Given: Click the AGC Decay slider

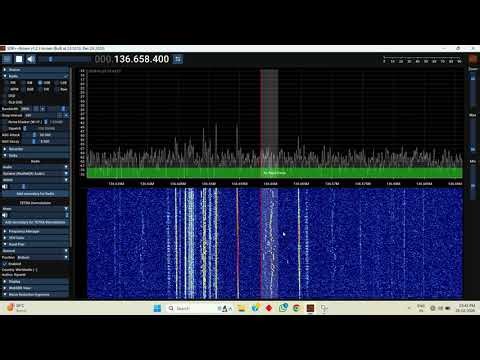Looking at the screenshot, I should coord(45,141).
